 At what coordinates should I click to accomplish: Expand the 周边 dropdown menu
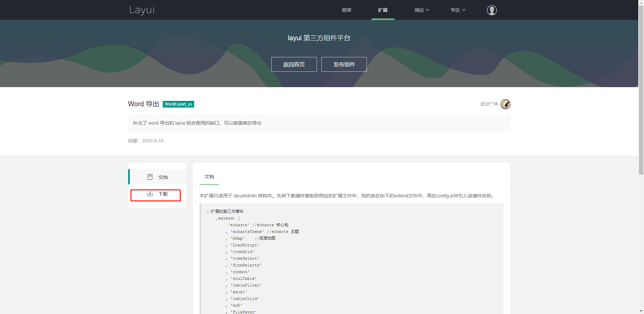click(x=422, y=10)
